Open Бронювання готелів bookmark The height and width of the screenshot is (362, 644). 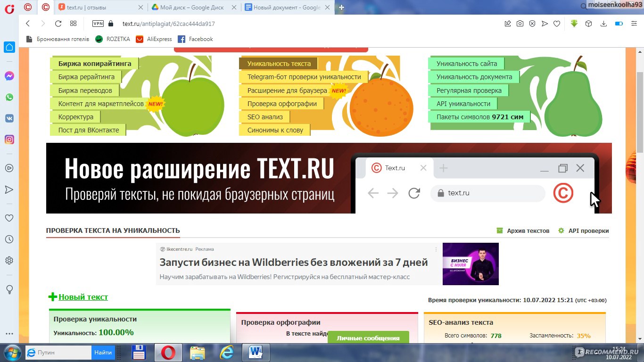coord(58,39)
